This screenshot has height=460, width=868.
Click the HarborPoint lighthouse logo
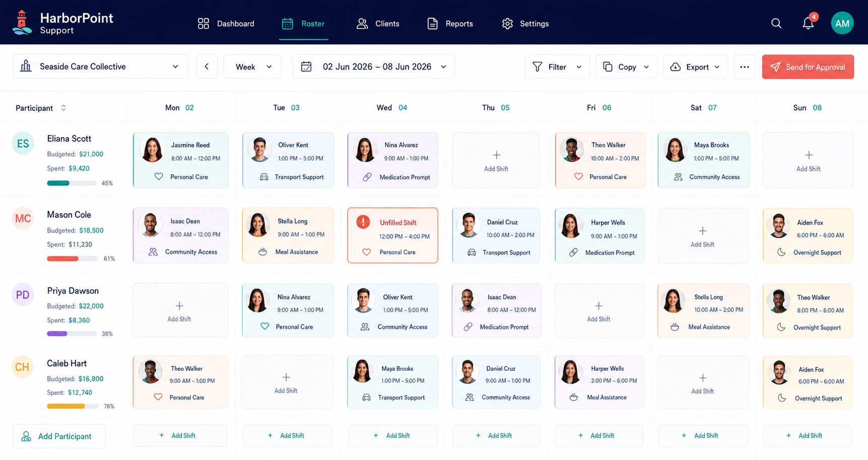(22, 23)
